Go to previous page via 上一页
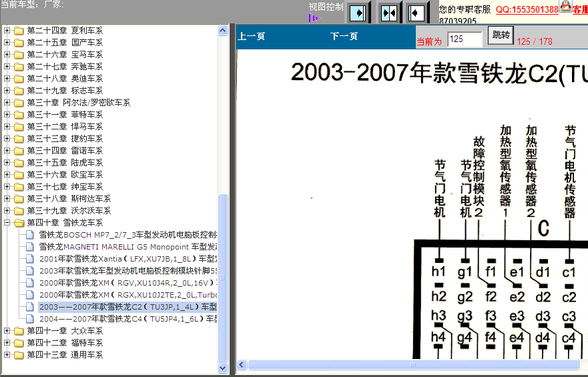Screen dimensions: 588x377 click(251, 36)
